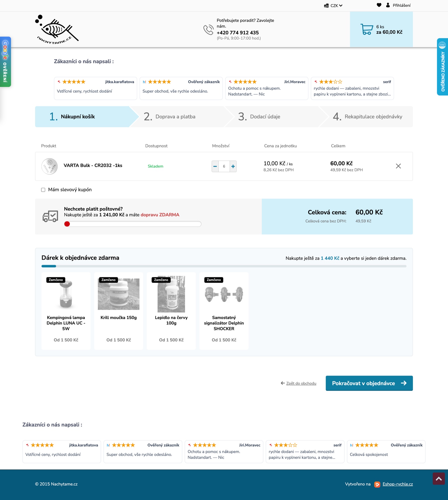The height and width of the screenshot is (500, 448).
Task: Select step 1 Nákupní košík
Action: coord(85,117)
